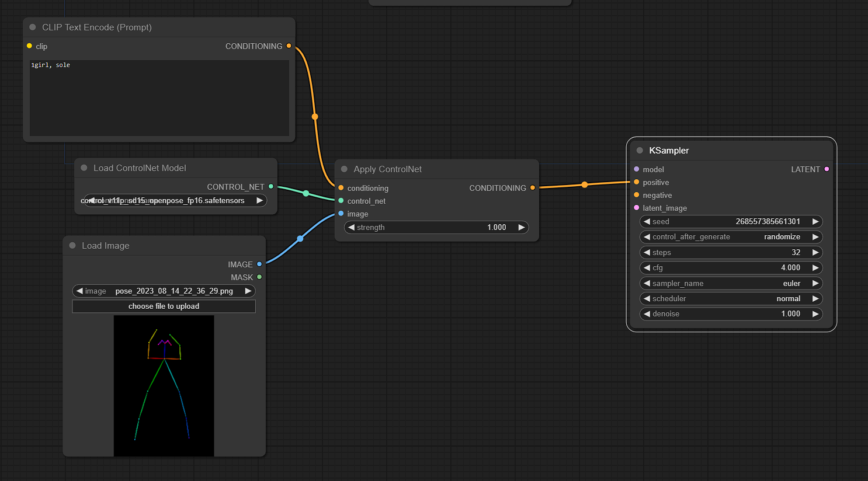The width and height of the screenshot is (868, 481).
Task: Click the model input port on KSampler
Action: (x=636, y=169)
